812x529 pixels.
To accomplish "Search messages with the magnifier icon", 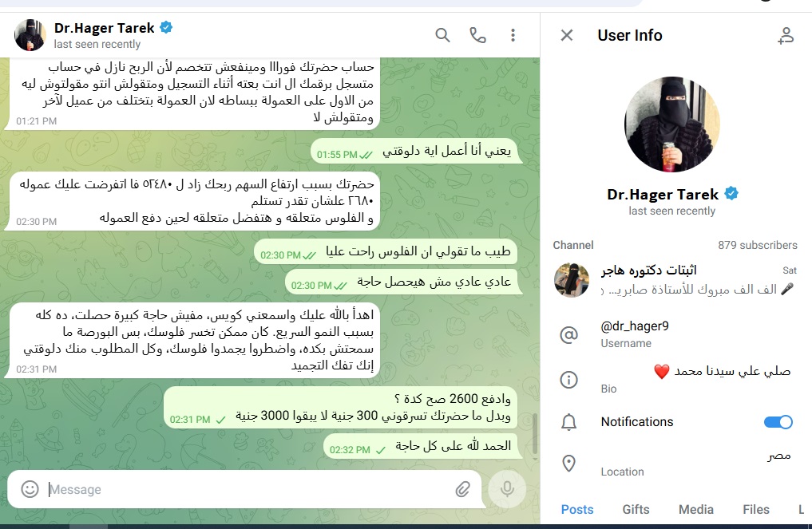I will click(442, 35).
